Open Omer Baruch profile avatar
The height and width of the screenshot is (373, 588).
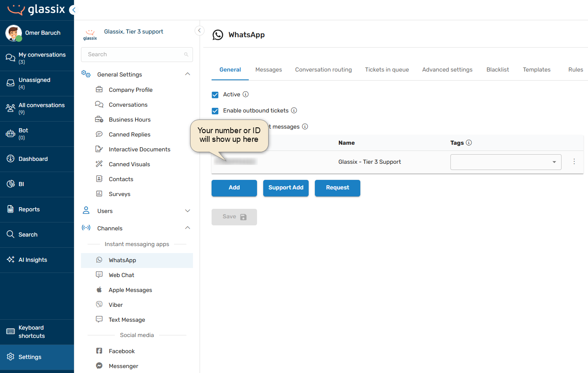point(14,33)
